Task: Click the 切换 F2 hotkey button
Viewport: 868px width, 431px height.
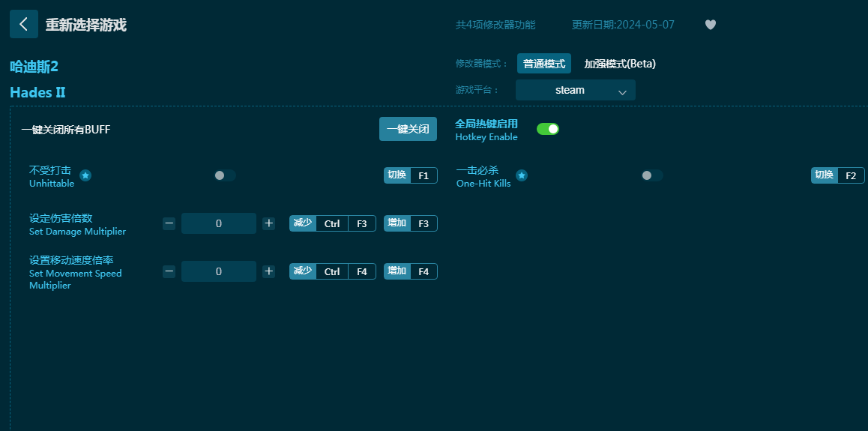Action: click(837, 175)
